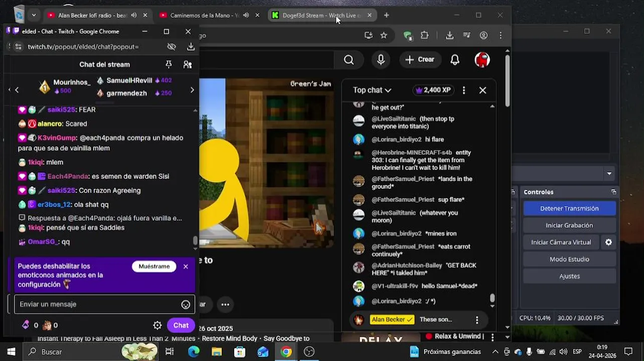This screenshot has width=644, height=361.
Task: Open YouTube notifications bell
Action: tap(455, 60)
